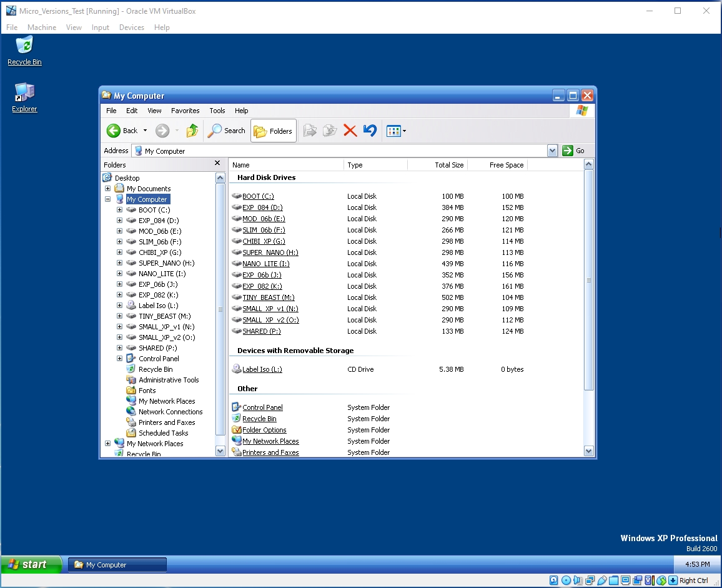
Task: Open the Search toolbar button
Action: tap(226, 131)
